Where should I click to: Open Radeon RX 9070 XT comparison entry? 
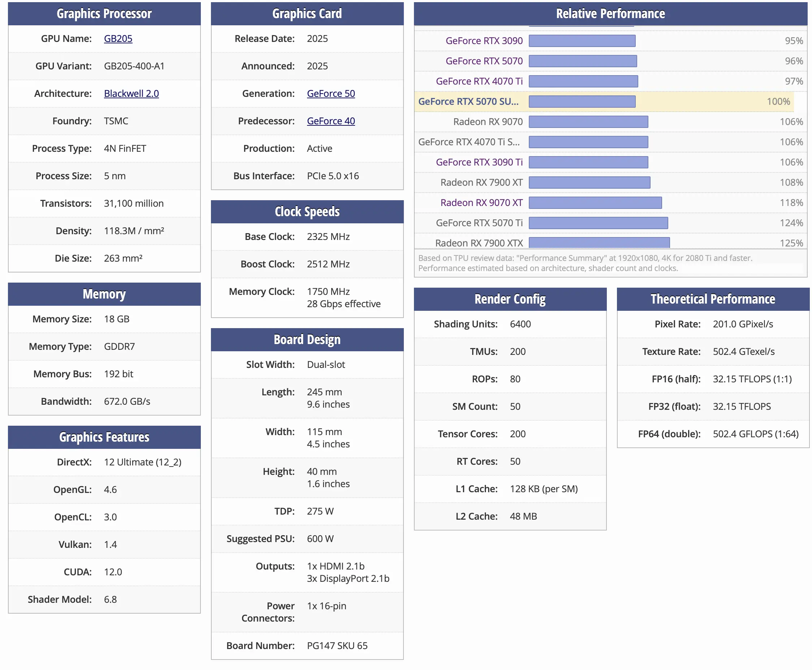point(481,203)
